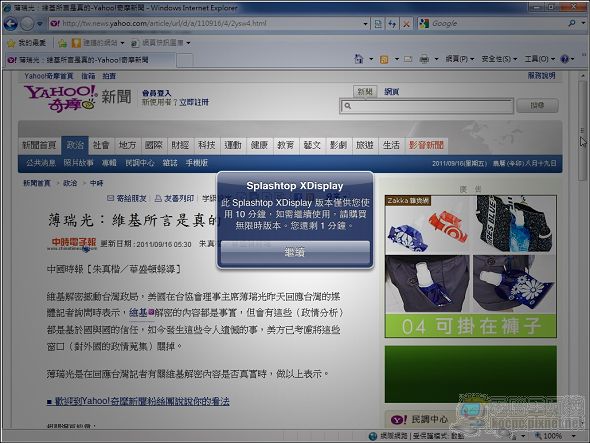
Task: Select the 生活 news category tab
Action: [x=391, y=145]
